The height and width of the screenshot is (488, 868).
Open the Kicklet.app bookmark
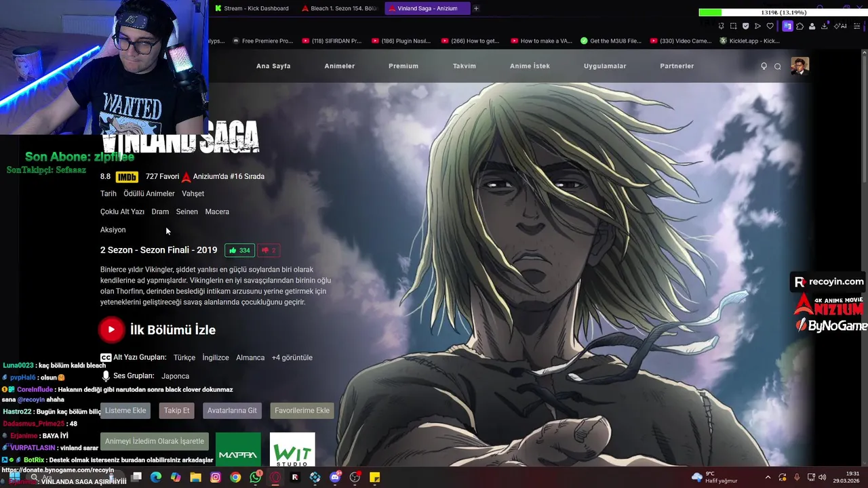pos(749,41)
